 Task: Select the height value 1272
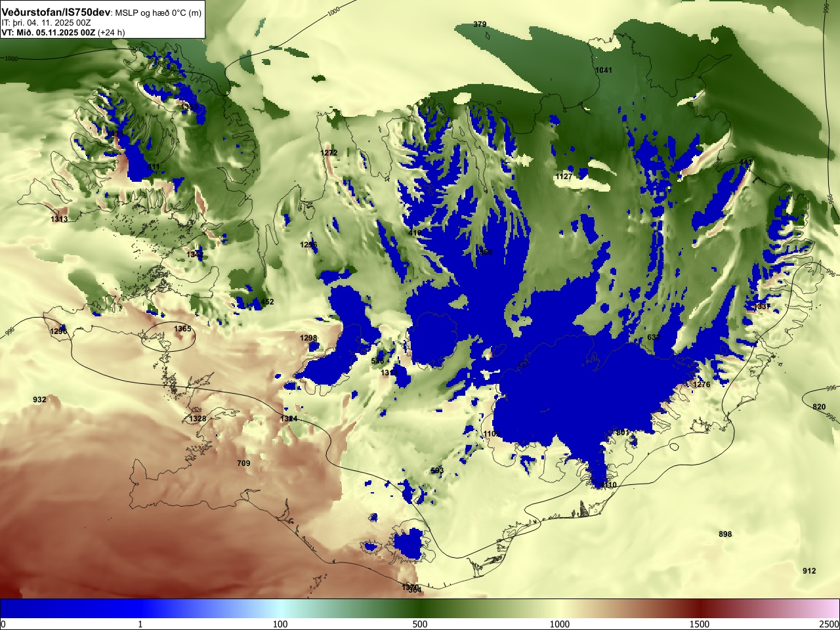(329, 153)
